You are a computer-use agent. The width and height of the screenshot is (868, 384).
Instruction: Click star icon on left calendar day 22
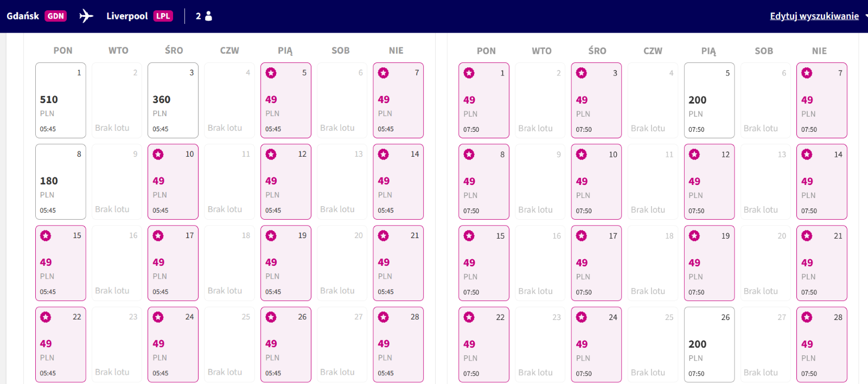46,317
